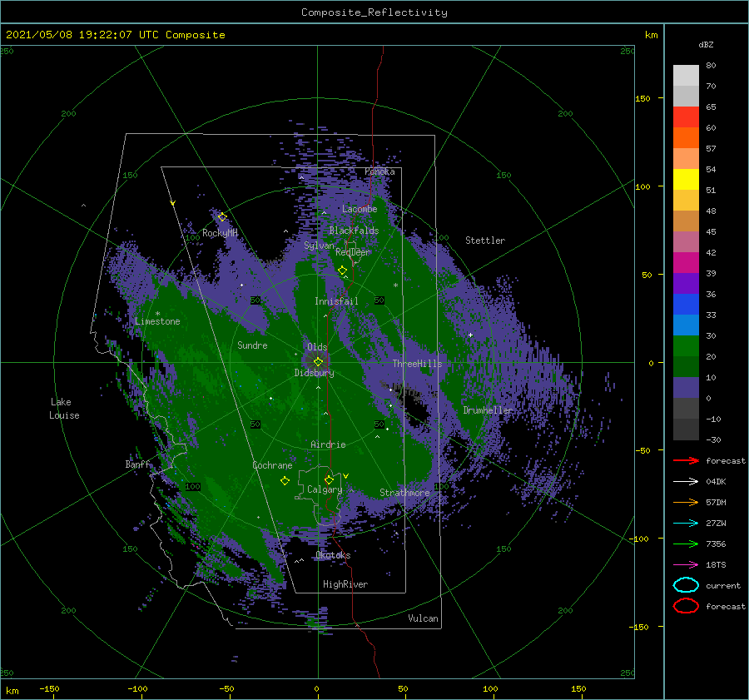Click the green 7356 arrow in legend
This screenshot has height=700, width=749.
(x=686, y=544)
